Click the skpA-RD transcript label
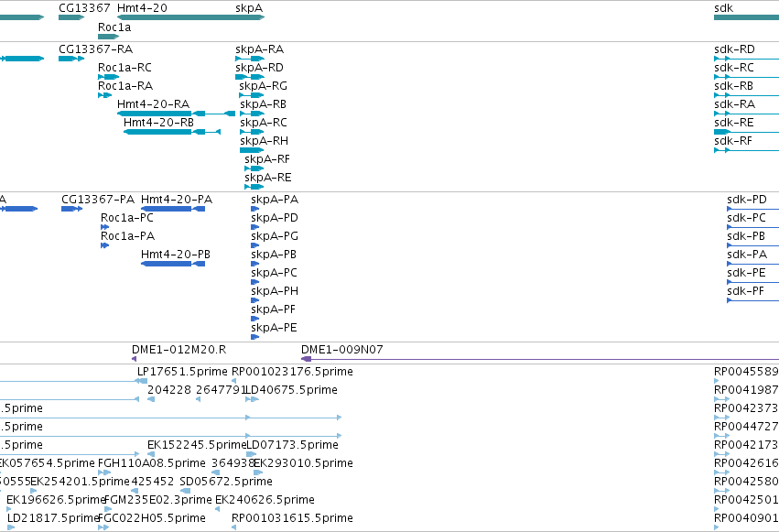Screen dimensions: 779x532 pyautogui.click(x=259, y=68)
